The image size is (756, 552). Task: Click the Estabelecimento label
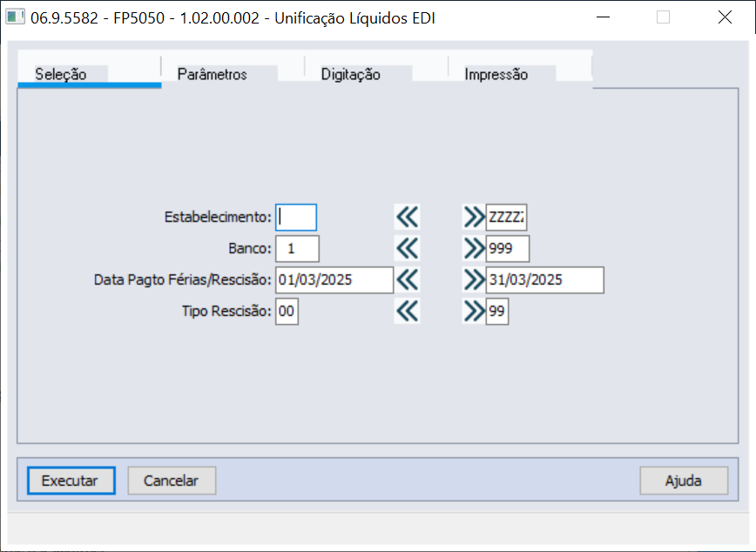pos(218,217)
